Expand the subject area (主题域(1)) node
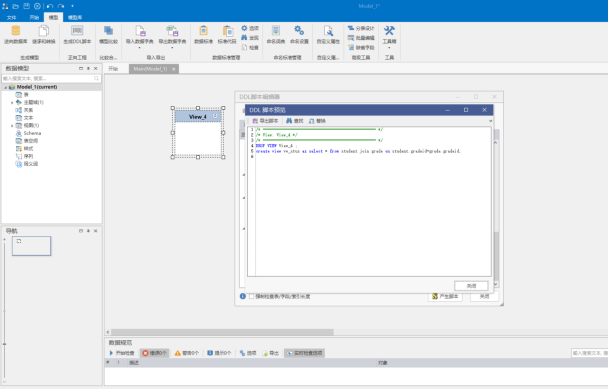609x389 pixels. pyautogui.click(x=12, y=102)
